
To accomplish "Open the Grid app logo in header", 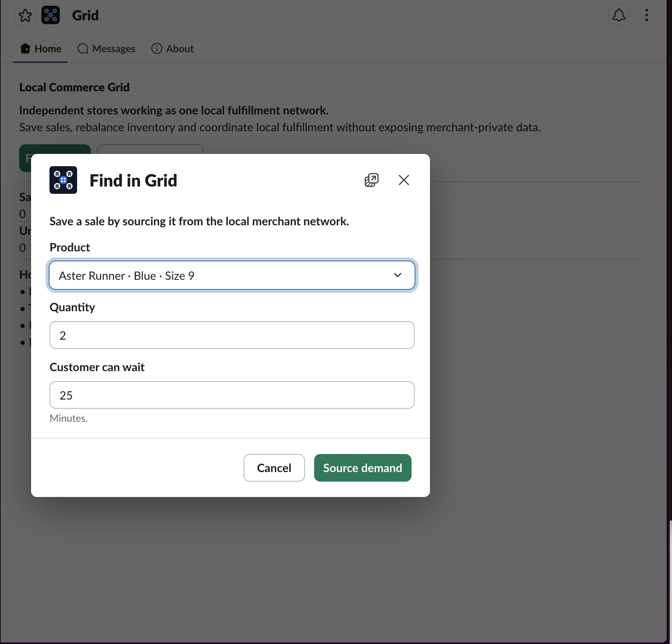I will click(51, 15).
